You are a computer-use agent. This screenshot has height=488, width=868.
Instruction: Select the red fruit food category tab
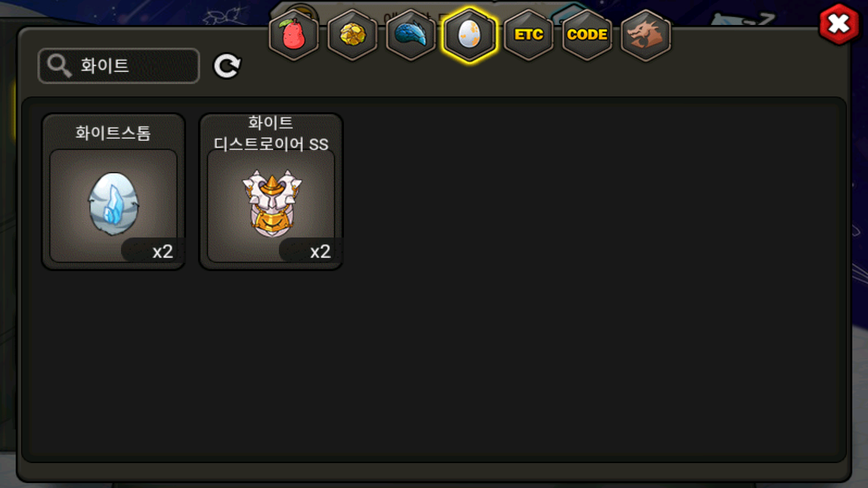[293, 35]
